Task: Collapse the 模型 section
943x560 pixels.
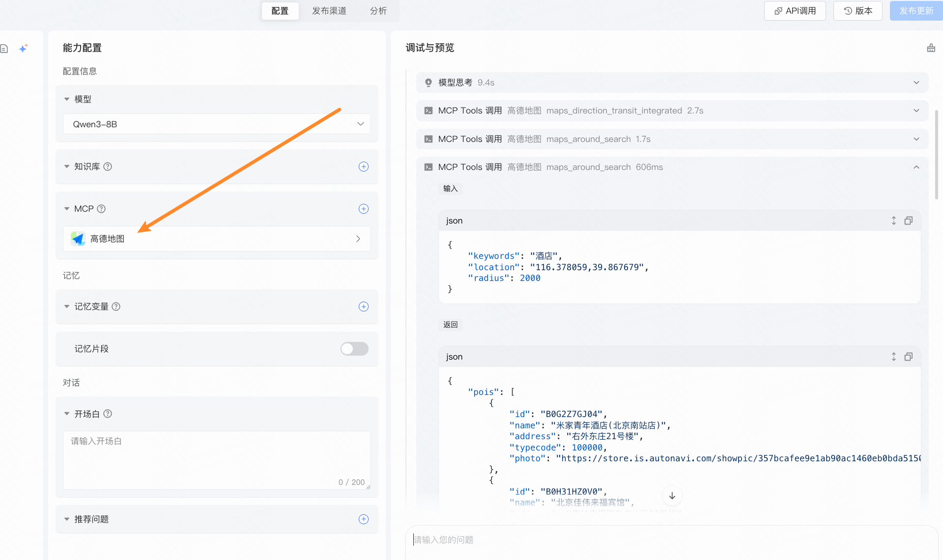Action: [67, 99]
